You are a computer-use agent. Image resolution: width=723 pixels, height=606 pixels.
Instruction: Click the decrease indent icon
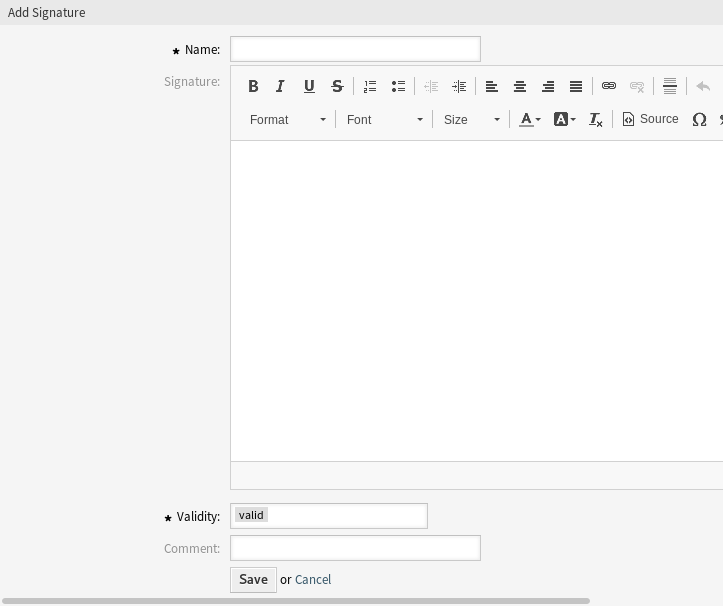point(431,86)
